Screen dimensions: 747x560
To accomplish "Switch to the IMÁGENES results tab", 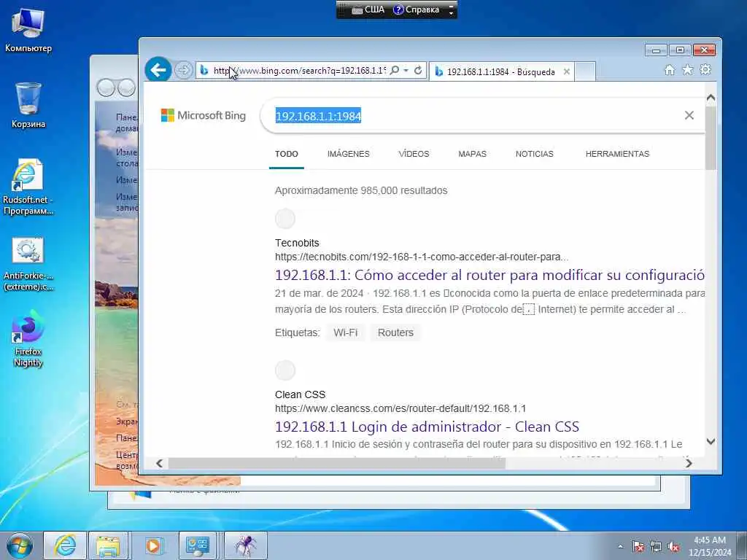I will [x=348, y=154].
